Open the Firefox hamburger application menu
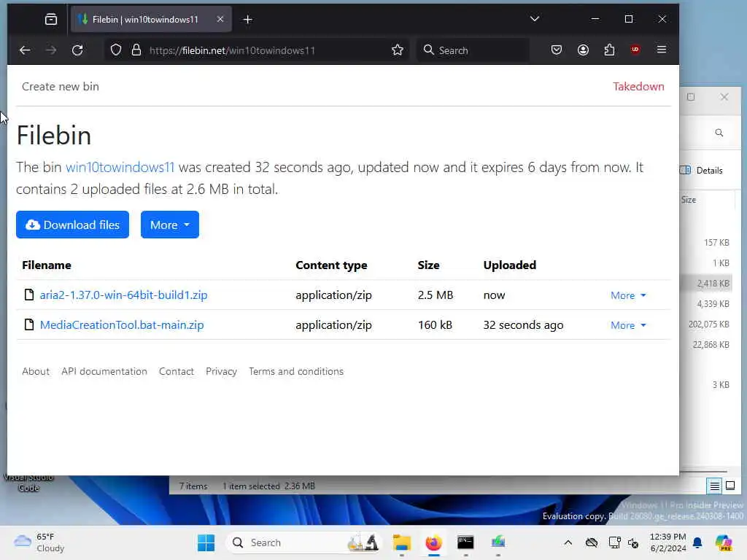Screen dimensions: 747x560 (x=662, y=50)
